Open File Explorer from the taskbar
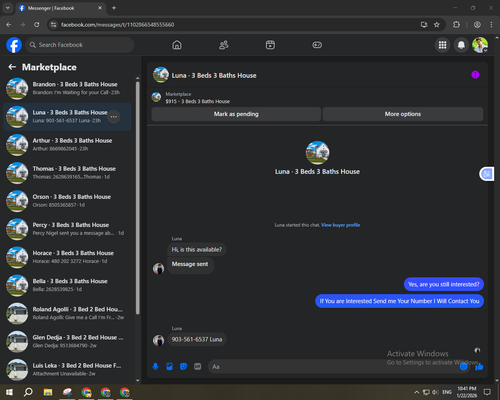Screen dimensions: 500x400 48,392
